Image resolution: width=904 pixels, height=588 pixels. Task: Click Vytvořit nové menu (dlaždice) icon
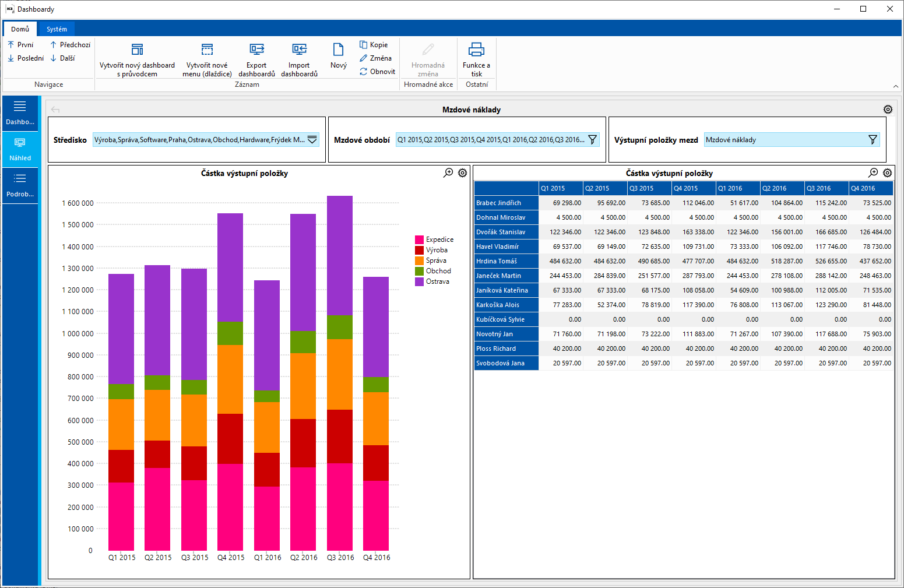tap(207, 50)
